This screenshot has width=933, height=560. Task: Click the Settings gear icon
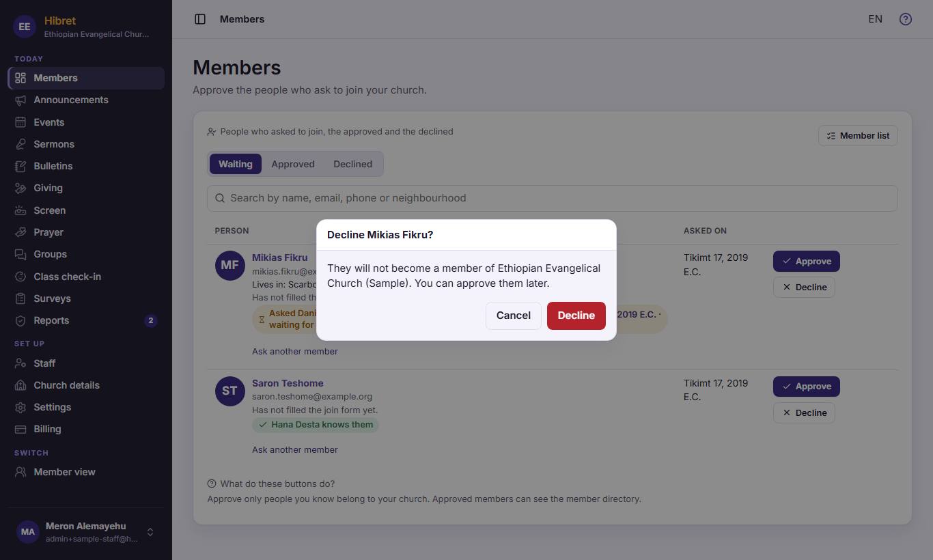coord(20,407)
